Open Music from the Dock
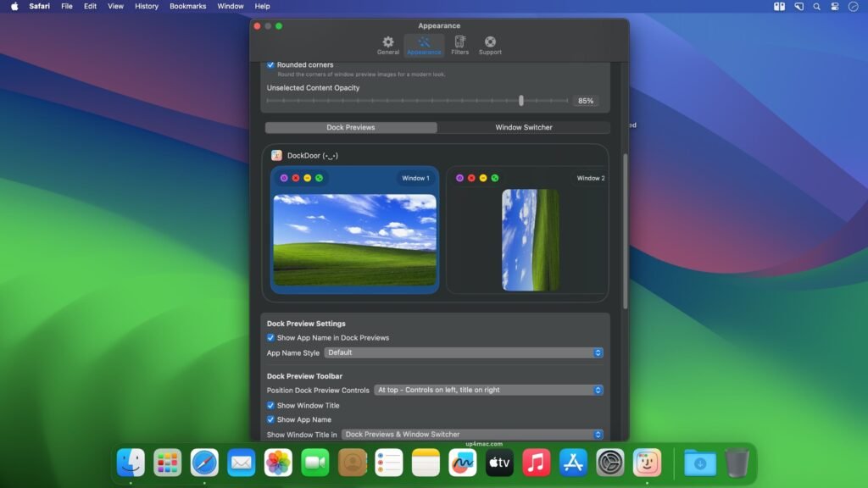Image resolution: width=868 pixels, height=488 pixels. coord(536,463)
